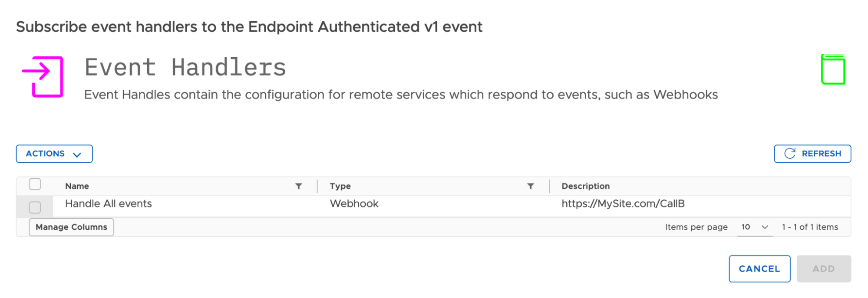Expand the items per page selector

(x=755, y=227)
